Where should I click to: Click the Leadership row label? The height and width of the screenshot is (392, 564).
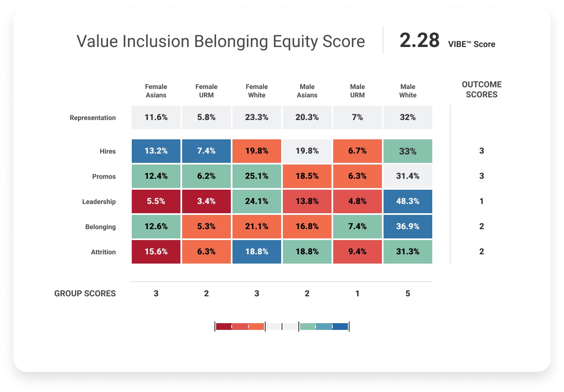(99, 202)
